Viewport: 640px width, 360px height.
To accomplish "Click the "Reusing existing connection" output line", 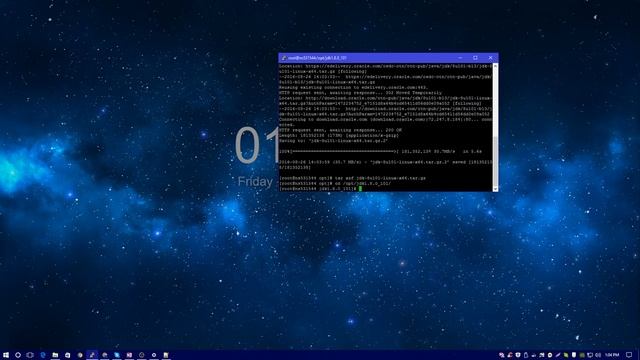I will coord(353,87).
